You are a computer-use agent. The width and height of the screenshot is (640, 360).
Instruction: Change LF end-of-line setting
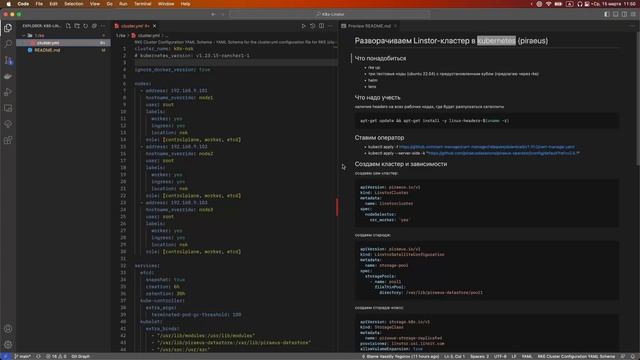pyautogui.click(x=514, y=357)
